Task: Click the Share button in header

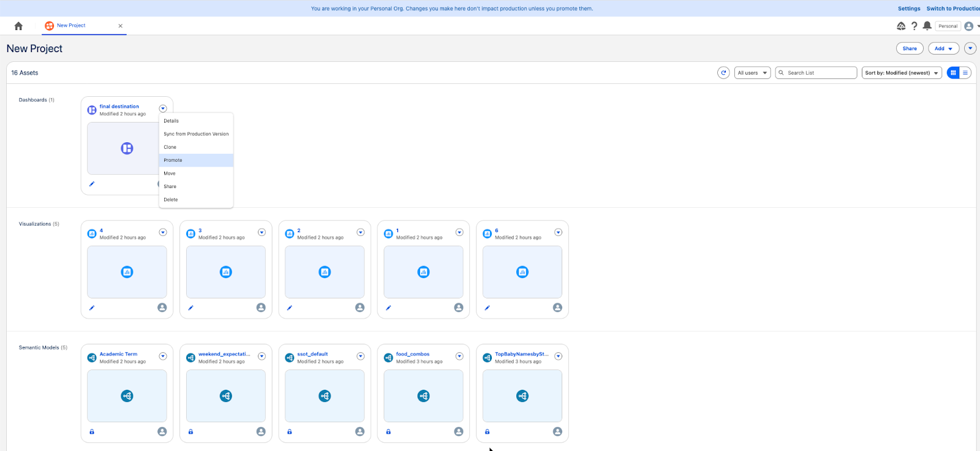Action: (x=910, y=48)
